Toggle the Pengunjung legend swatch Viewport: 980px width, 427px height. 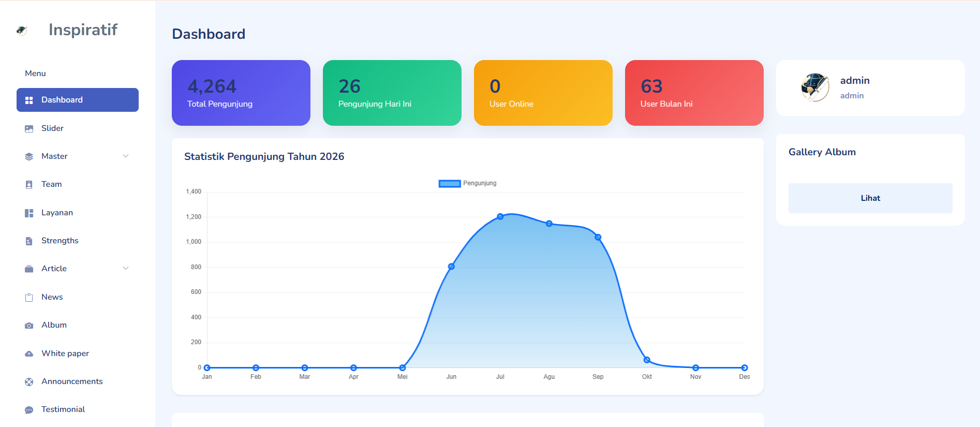[450, 184]
